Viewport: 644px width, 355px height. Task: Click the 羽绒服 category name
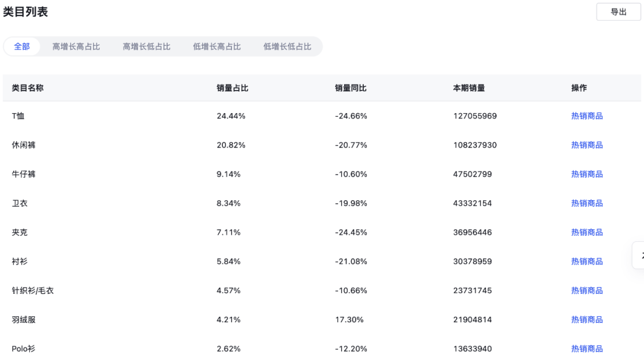pyautogui.click(x=23, y=320)
